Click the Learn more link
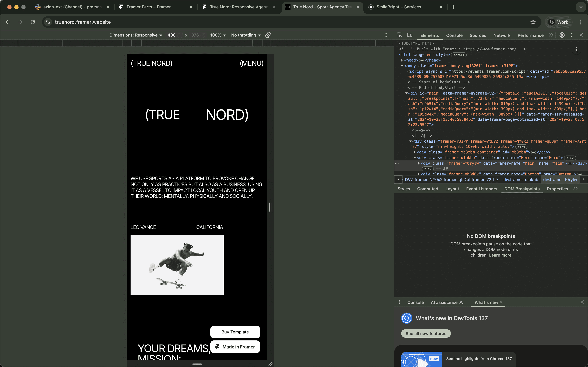Screen dimensions: 588x367 pyautogui.click(x=500, y=255)
